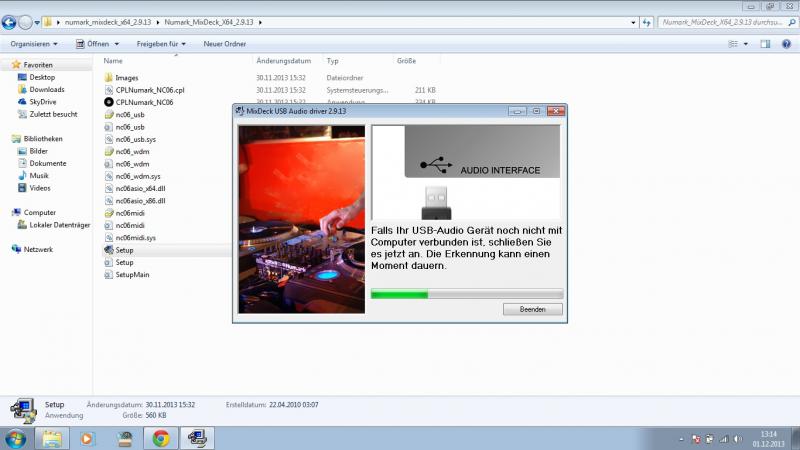Click the USB symbol in installer banner
The width and height of the screenshot is (800, 450).
[436, 165]
